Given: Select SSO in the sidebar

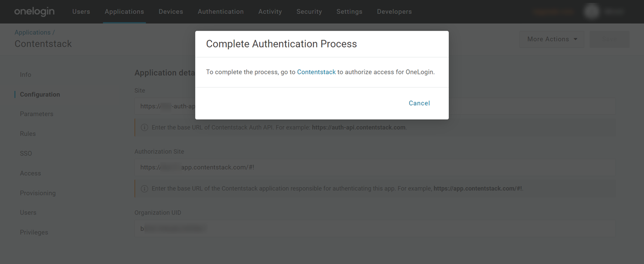Looking at the screenshot, I should click(x=26, y=154).
